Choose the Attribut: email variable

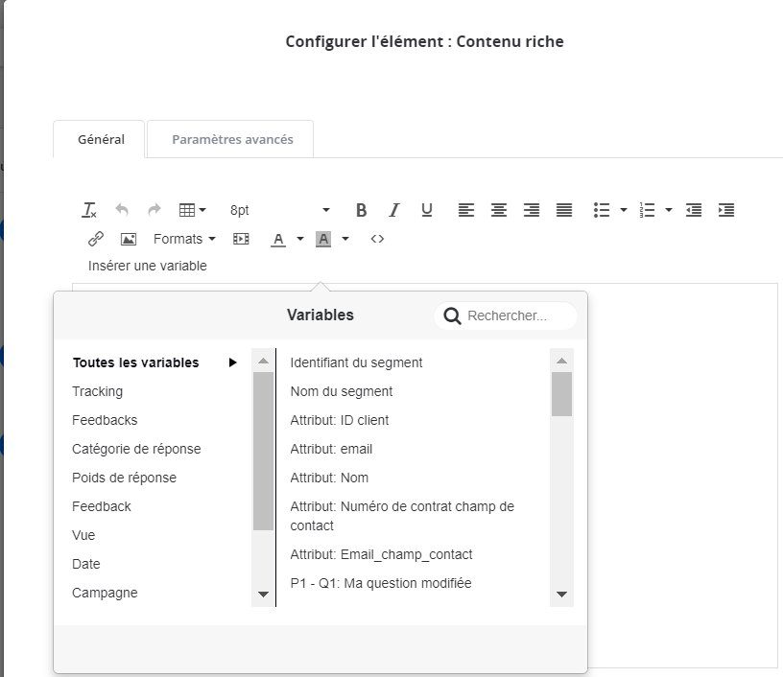tap(331, 449)
